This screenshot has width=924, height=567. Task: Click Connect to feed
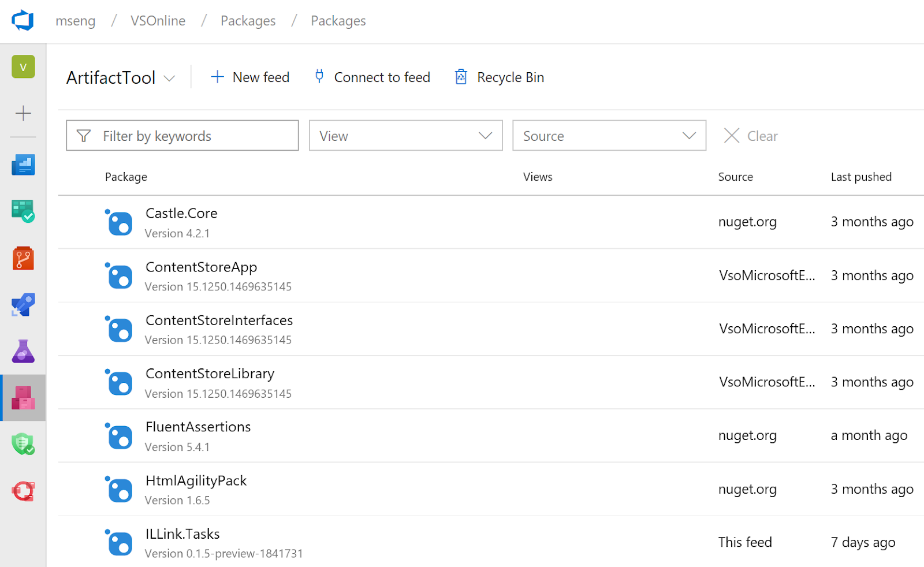tap(372, 77)
